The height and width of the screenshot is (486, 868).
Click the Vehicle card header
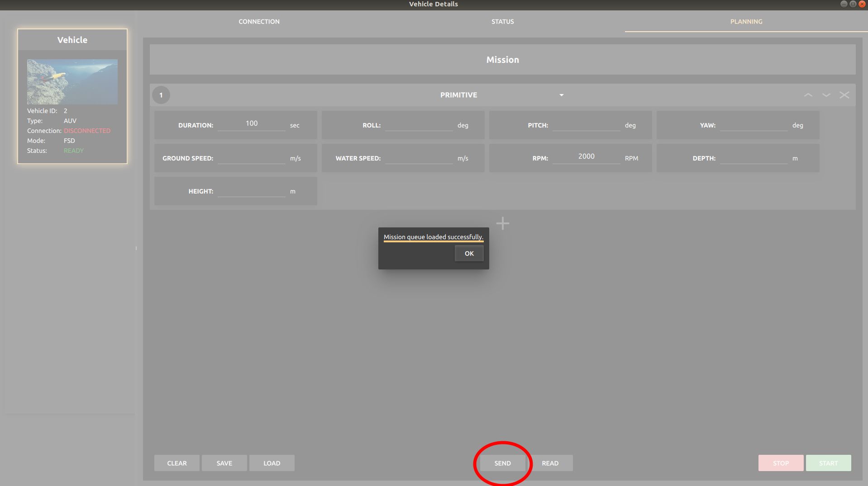click(x=72, y=40)
